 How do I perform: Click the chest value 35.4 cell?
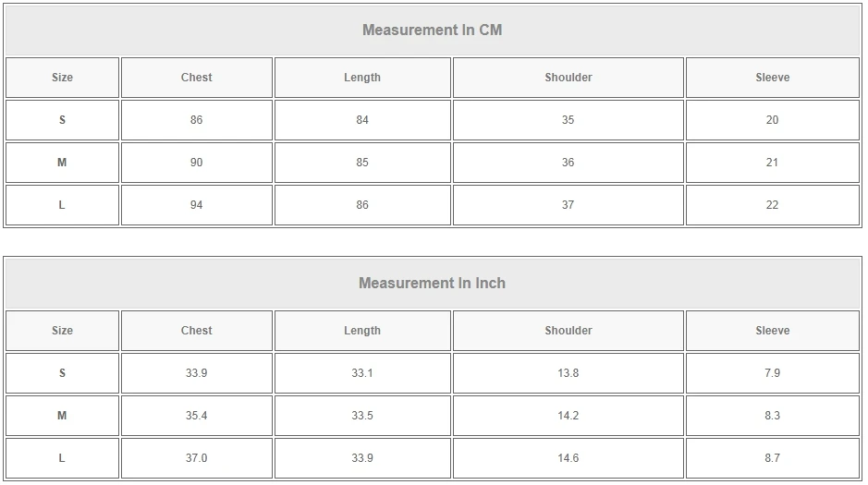pos(196,416)
